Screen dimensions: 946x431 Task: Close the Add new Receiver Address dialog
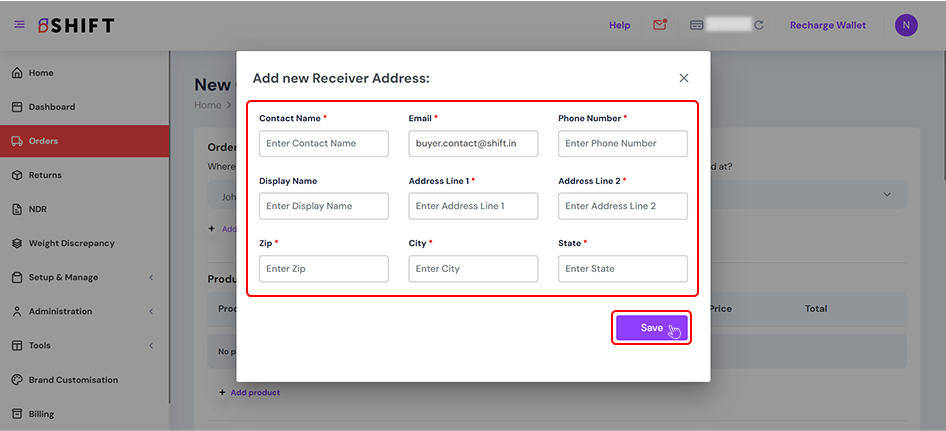pos(684,78)
